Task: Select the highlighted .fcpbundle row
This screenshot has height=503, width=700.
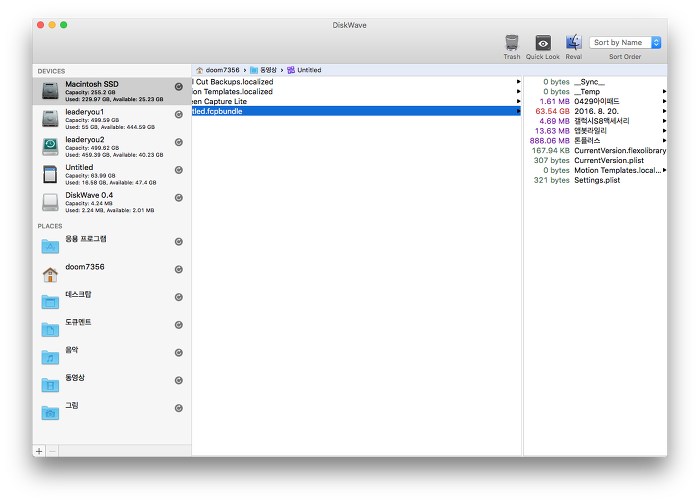Action: [x=356, y=111]
